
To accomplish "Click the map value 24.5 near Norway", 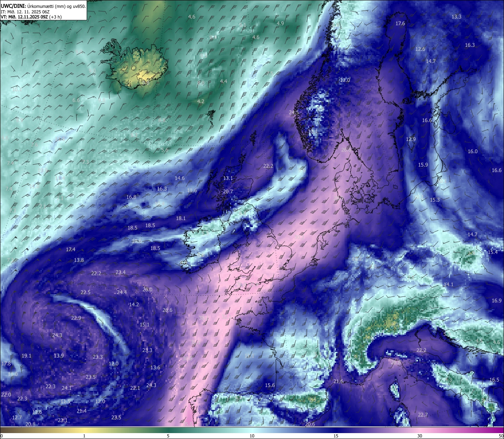I will point(294,112).
